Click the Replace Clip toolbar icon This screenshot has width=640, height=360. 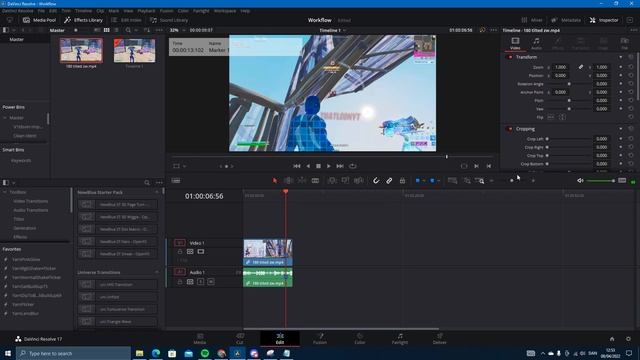[x=359, y=180]
